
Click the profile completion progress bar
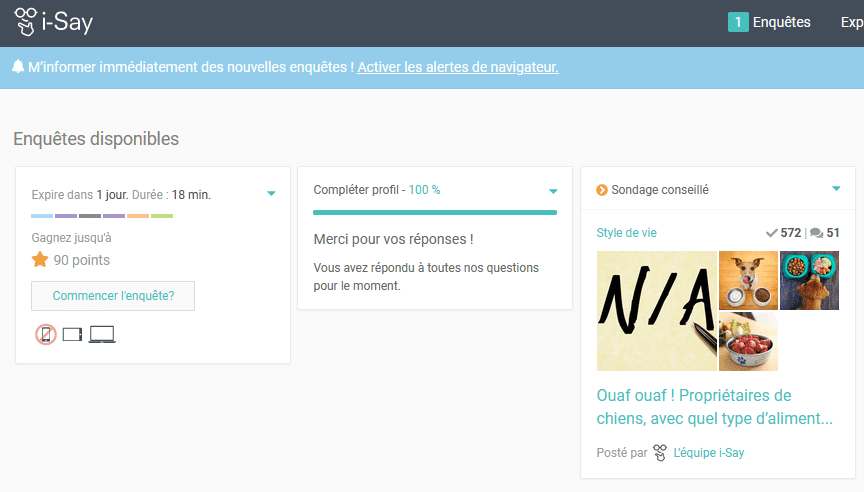(x=434, y=212)
